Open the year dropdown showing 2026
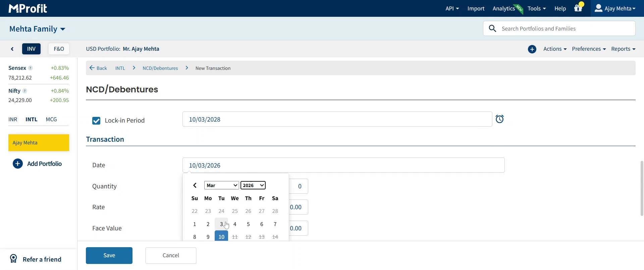Image resolution: width=644 pixels, height=270 pixels. (253, 185)
